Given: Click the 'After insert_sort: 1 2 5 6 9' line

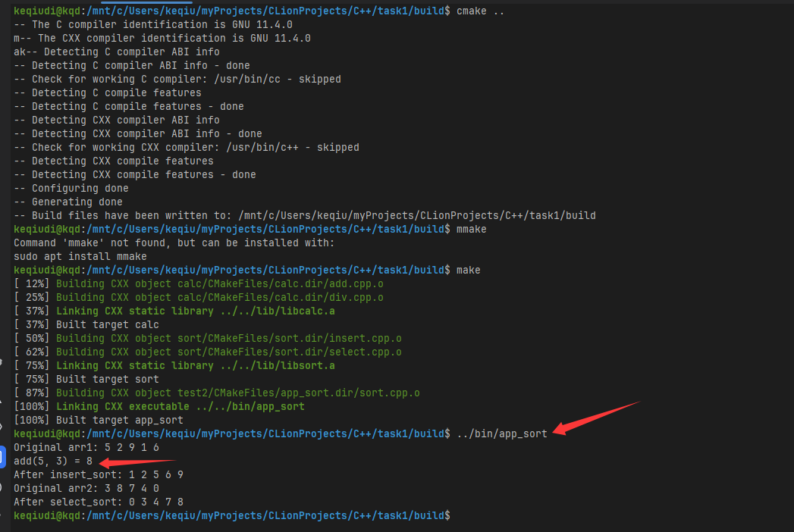Looking at the screenshot, I should 99,474.
